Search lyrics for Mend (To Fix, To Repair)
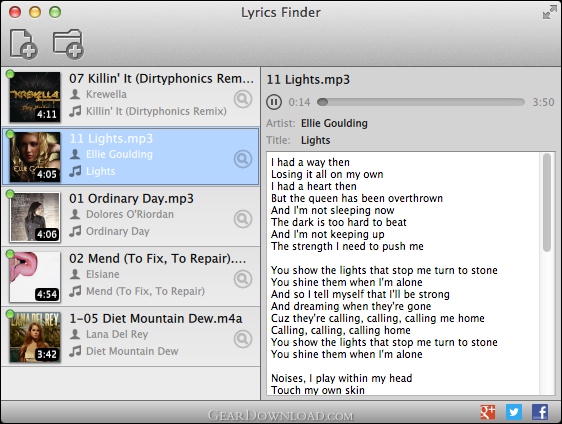 243,279
